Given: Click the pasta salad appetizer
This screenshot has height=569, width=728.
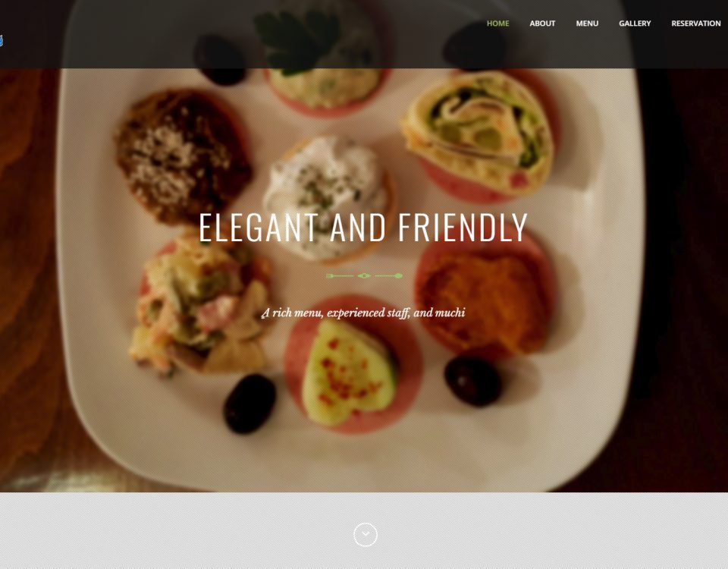Looking at the screenshot, I should click(x=199, y=307).
